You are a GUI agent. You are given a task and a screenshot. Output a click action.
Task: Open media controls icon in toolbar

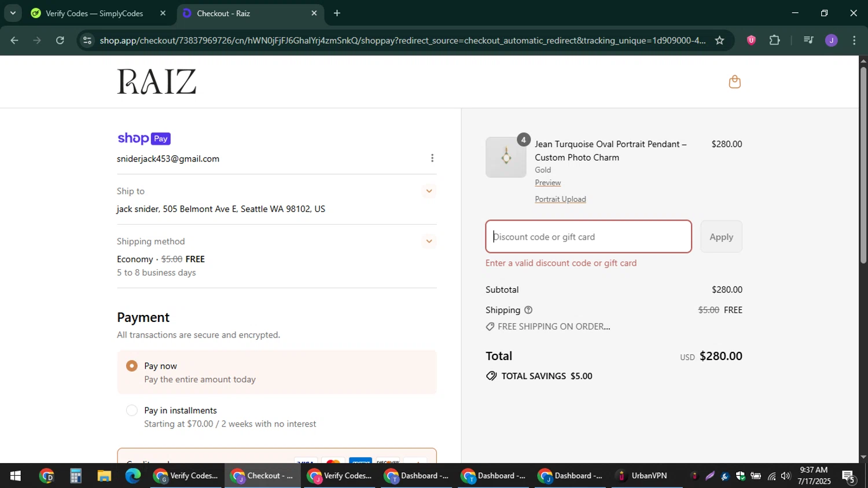(x=808, y=41)
